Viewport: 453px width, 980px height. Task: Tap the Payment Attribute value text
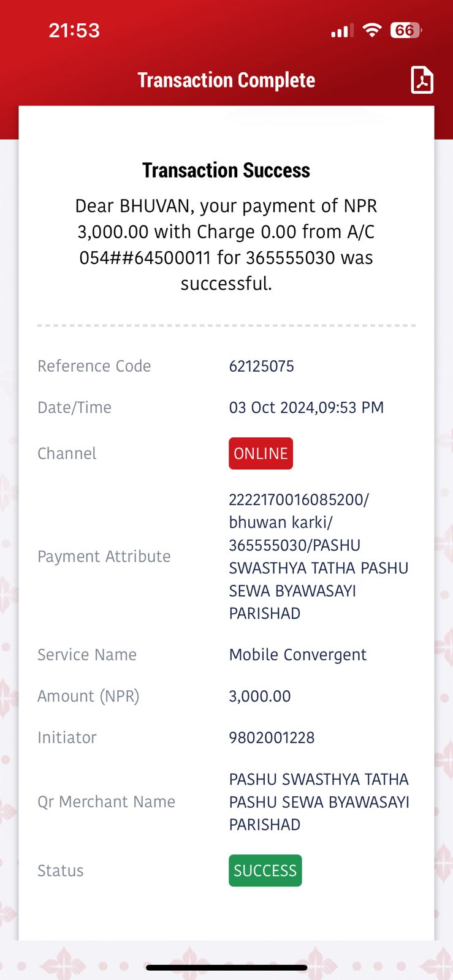(319, 556)
